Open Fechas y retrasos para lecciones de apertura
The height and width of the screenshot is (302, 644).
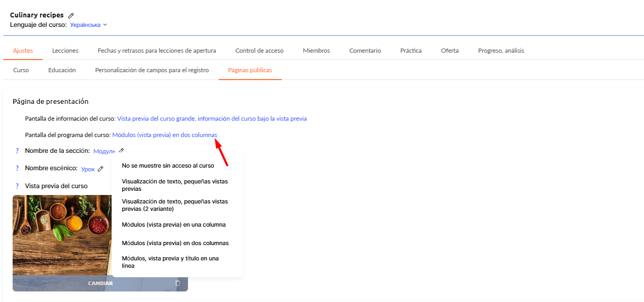pyautogui.click(x=157, y=51)
